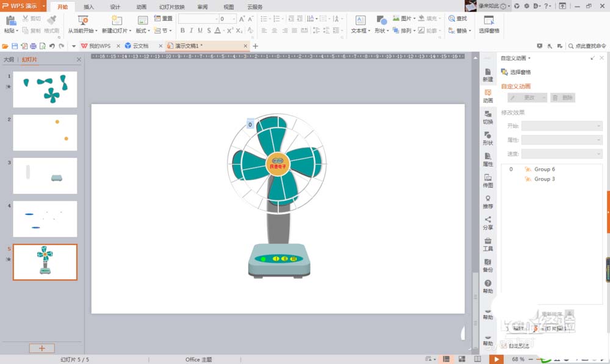Align text left
The image size is (610, 364).
coord(264,30)
